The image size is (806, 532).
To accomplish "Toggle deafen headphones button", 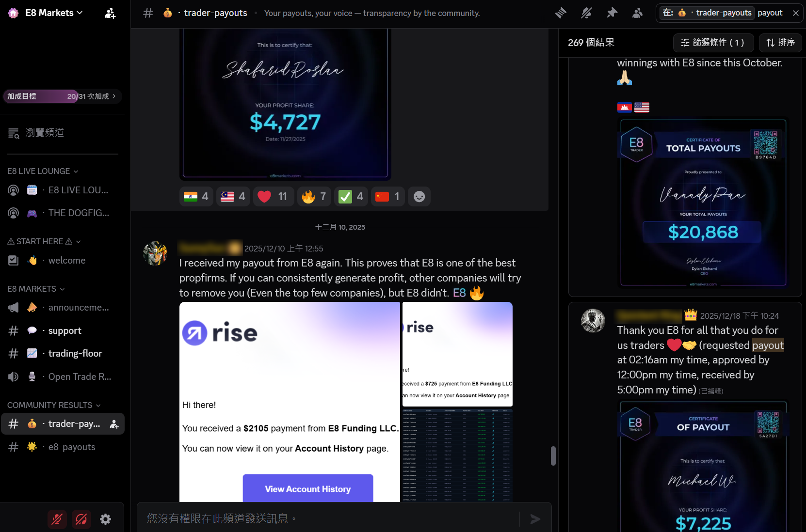I will pyautogui.click(x=81, y=519).
